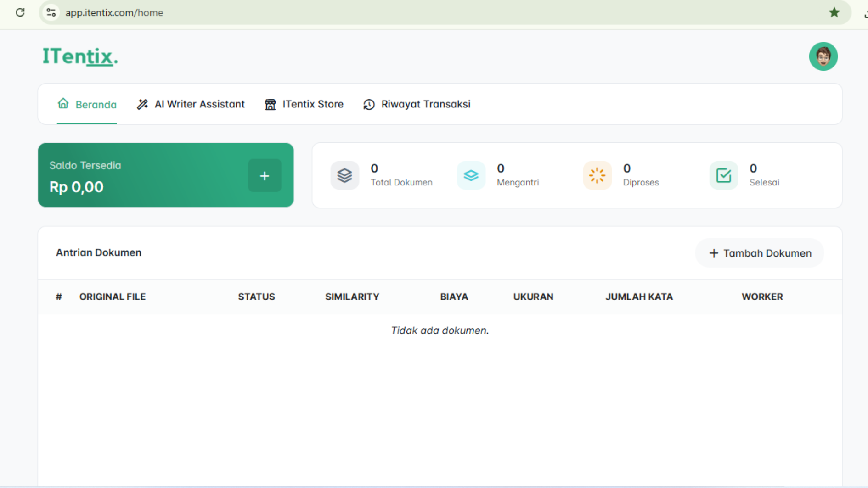Image resolution: width=868 pixels, height=488 pixels.
Task: View site information icon in address bar
Action: [51, 12]
